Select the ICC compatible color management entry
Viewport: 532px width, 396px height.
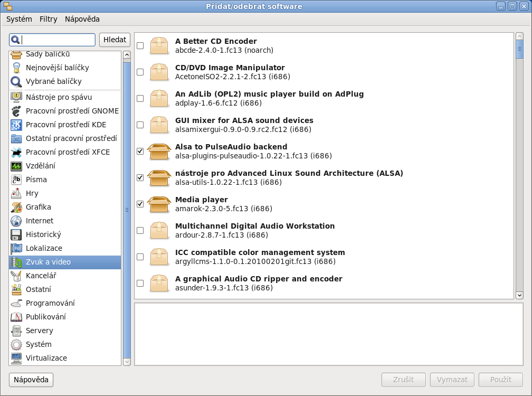324,257
